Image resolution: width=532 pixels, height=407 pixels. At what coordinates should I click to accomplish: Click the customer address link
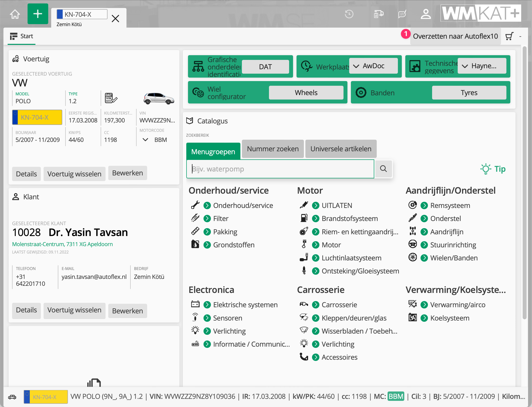click(63, 244)
